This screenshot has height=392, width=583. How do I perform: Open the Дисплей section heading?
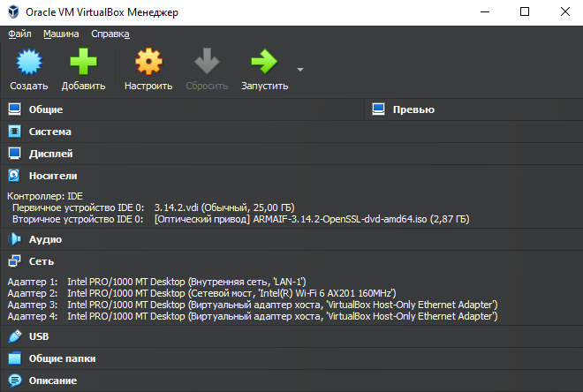[51, 154]
